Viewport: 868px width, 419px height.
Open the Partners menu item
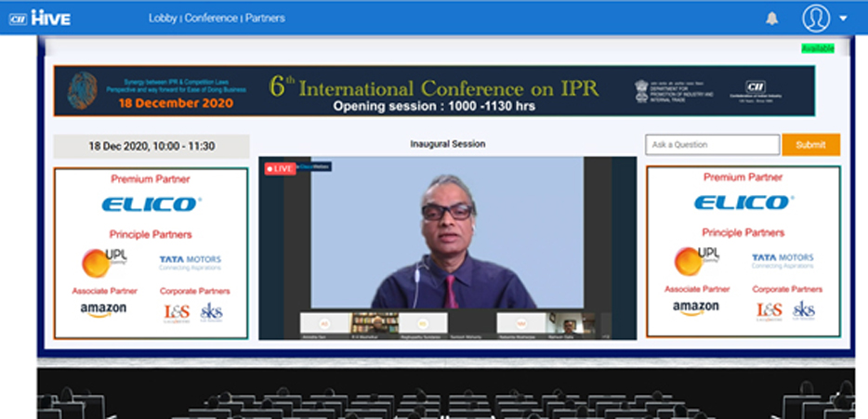265,19
